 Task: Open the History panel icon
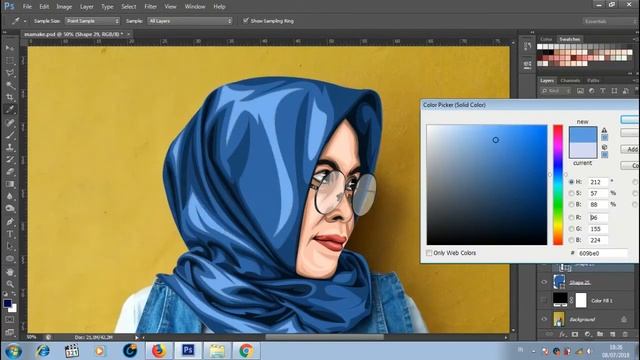pyautogui.click(x=527, y=47)
